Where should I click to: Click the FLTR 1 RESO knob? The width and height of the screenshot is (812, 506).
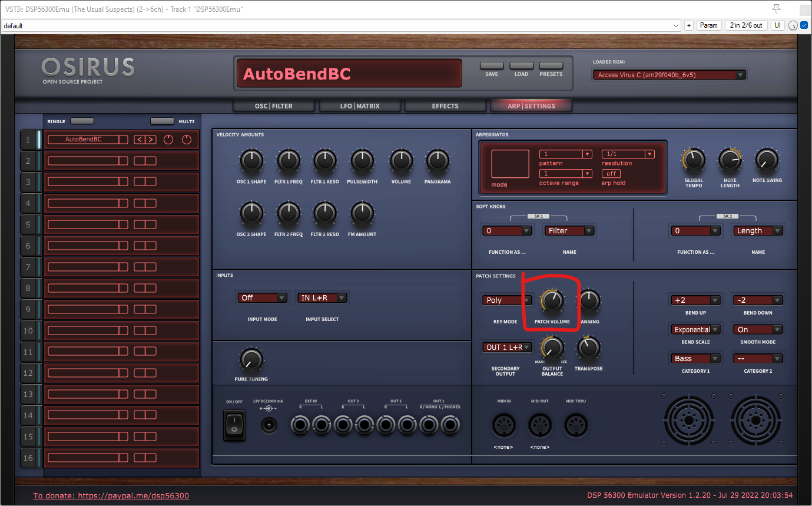(325, 161)
